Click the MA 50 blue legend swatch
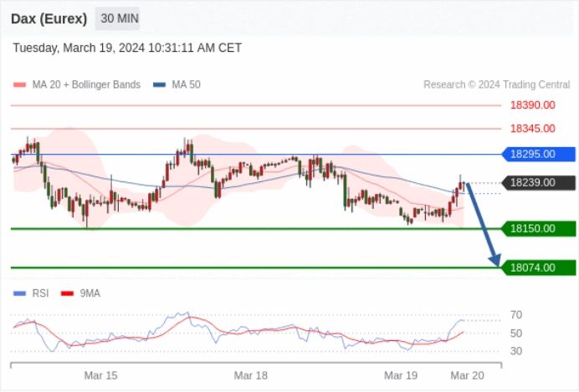 [x=160, y=84]
